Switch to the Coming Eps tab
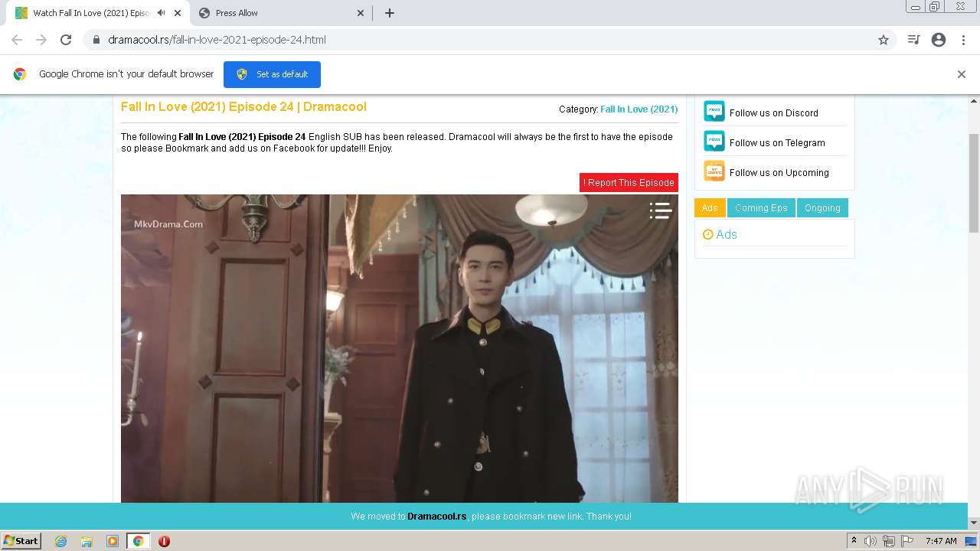 pos(761,208)
